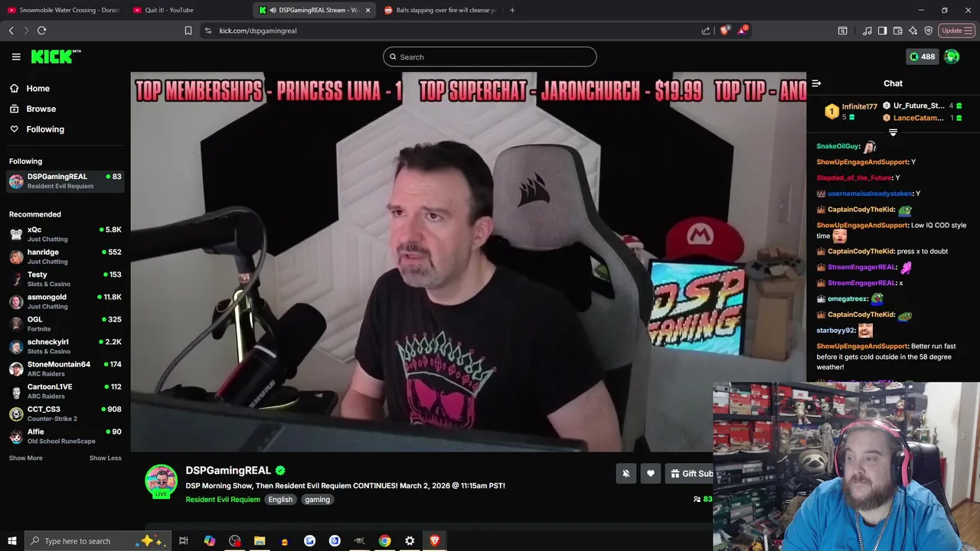Open StoneMountain64 ARC Raiders channel
The width and height of the screenshot is (980, 551).
[65, 368]
